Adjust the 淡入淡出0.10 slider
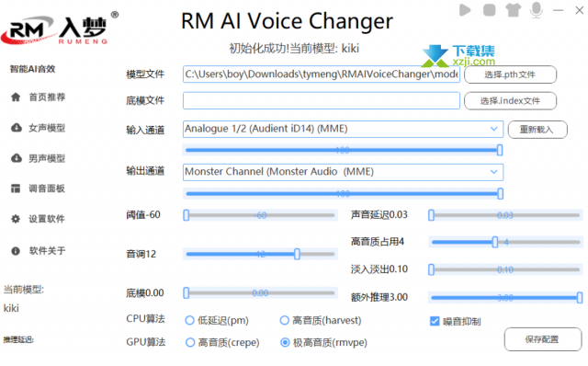The width and height of the screenshot is (588, 366). click(505, 269)
